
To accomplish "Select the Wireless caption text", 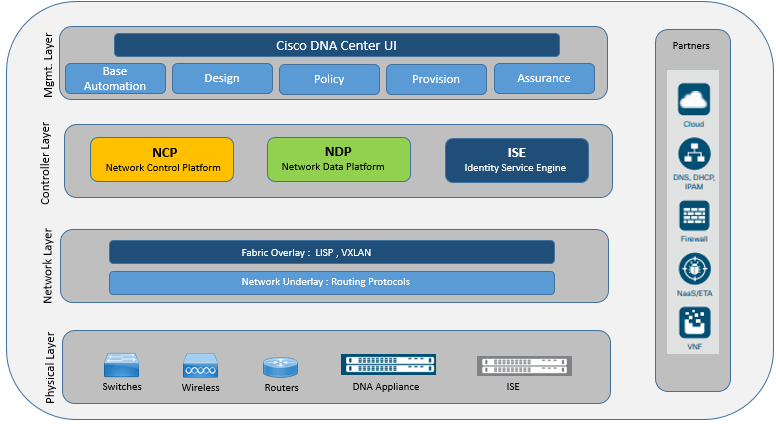I will (x=200, y=388).
